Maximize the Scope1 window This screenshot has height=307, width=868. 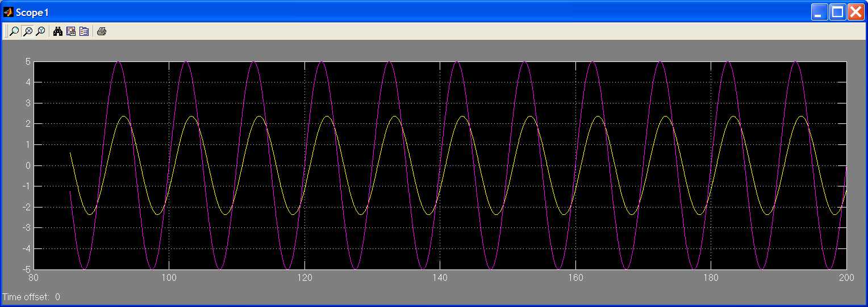coord(837,12)
